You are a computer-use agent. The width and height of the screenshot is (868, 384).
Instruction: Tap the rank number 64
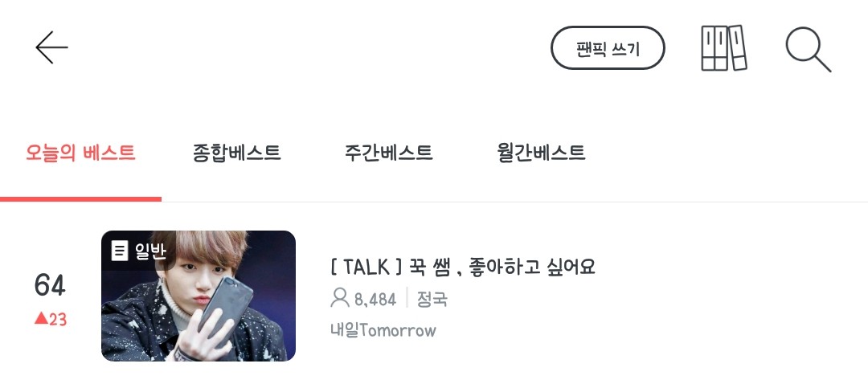point(50,285)
